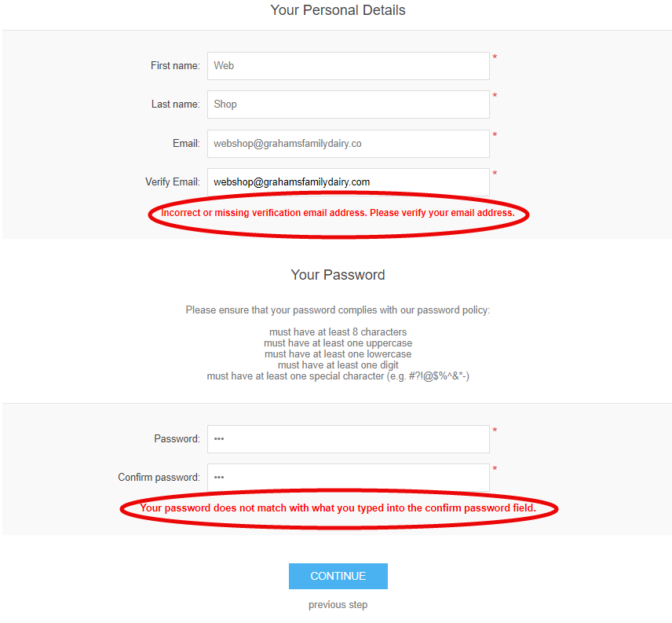Click the "Your Password" heading
Viewport: 672px width, 623px height.
pyautogui.click(x=338, y=275)
